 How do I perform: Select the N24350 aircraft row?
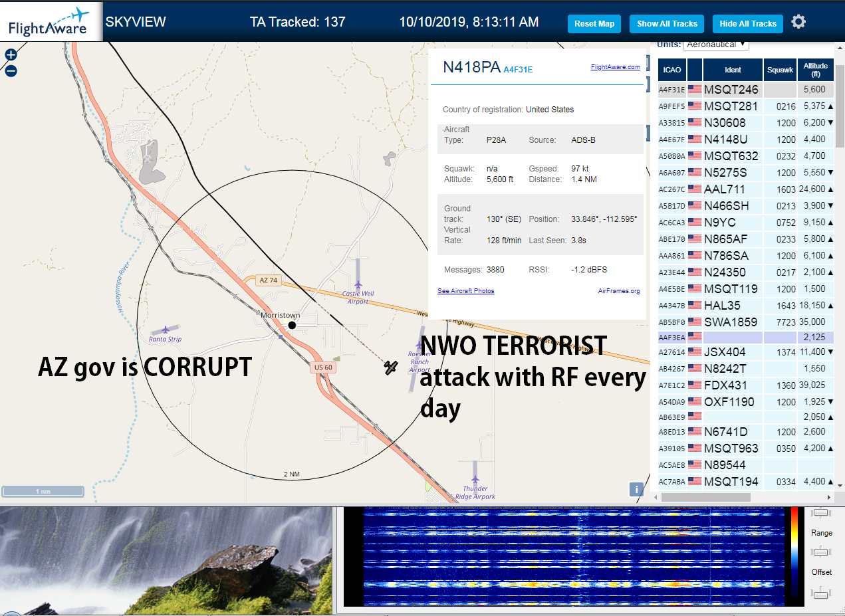pos(746,272)
